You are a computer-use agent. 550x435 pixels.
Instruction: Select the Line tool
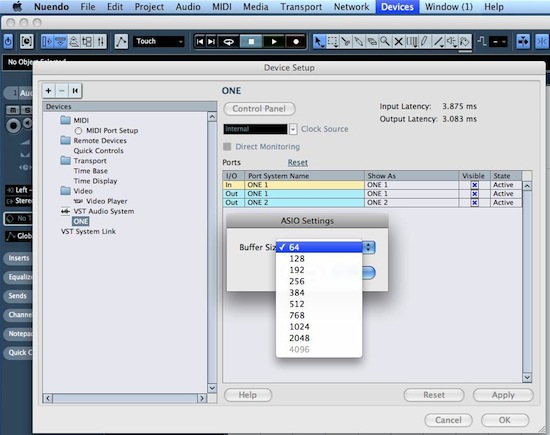point(438,41)
